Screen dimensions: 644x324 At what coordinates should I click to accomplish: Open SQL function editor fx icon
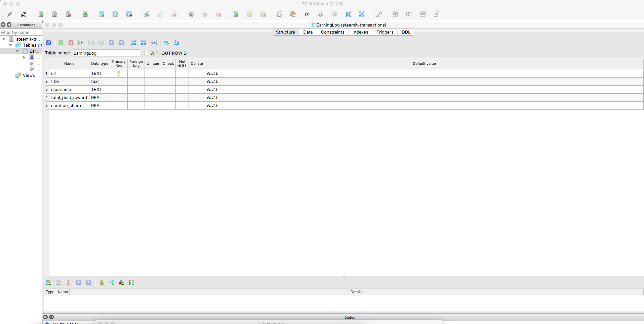pos(307,14)
